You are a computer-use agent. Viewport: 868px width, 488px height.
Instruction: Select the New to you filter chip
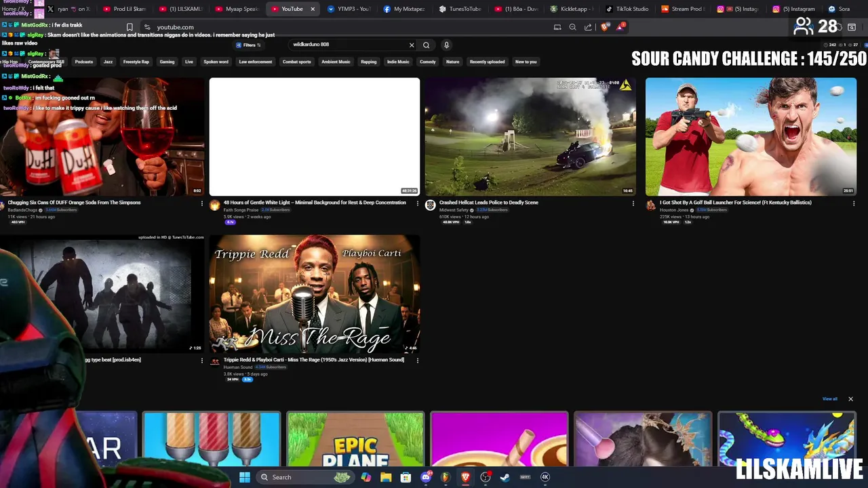[x=526, y=62]
